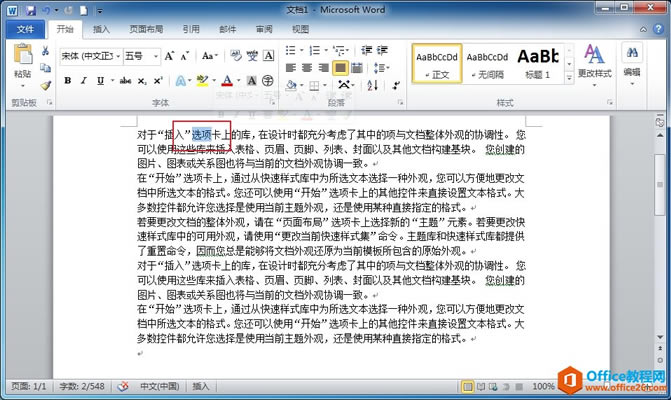Click the Cut scissors icon
Viewport: 671px width, 400px height.
45,51
